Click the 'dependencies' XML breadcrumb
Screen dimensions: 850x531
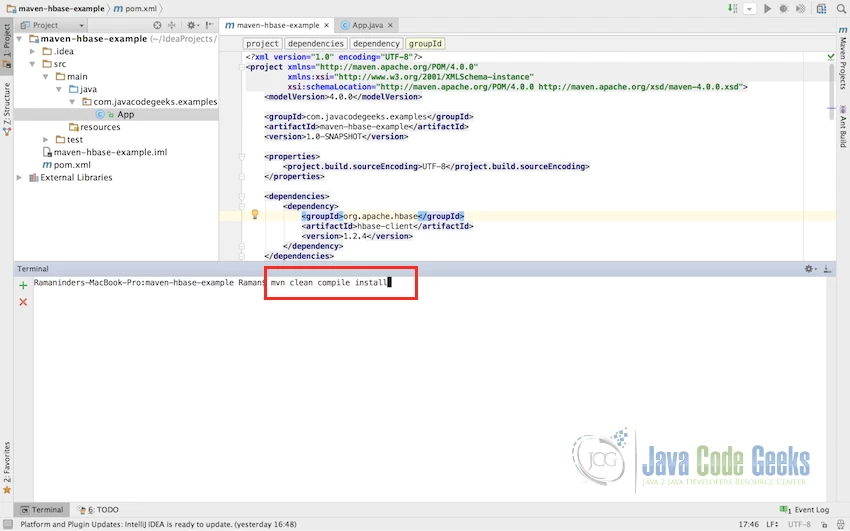point(316,43)
